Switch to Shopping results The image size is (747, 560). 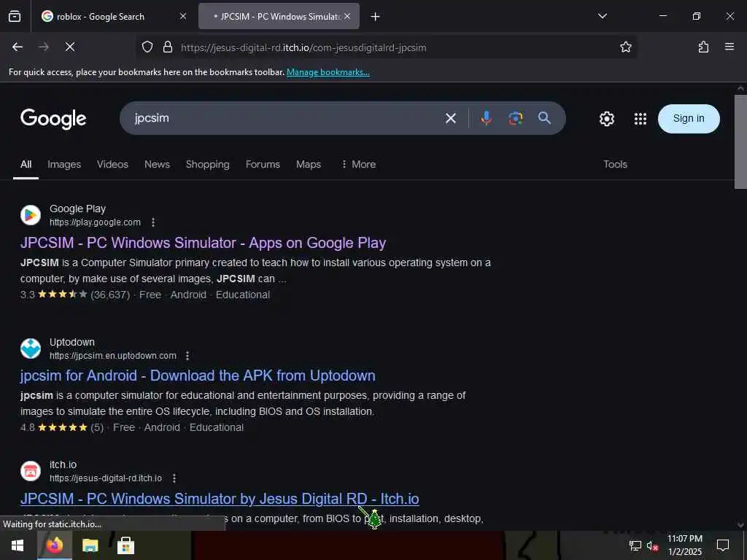pyautogui.click(x=207, y=164)
